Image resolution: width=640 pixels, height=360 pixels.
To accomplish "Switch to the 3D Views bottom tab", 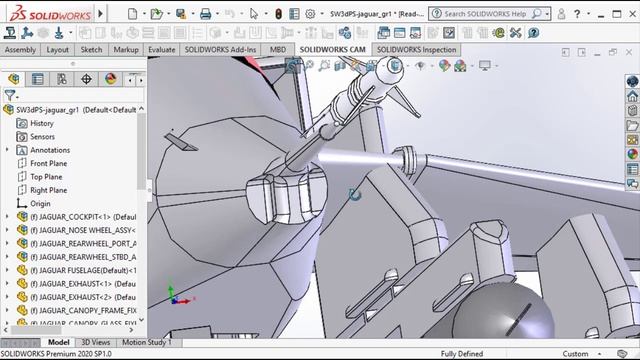I will tap(96, 342).
